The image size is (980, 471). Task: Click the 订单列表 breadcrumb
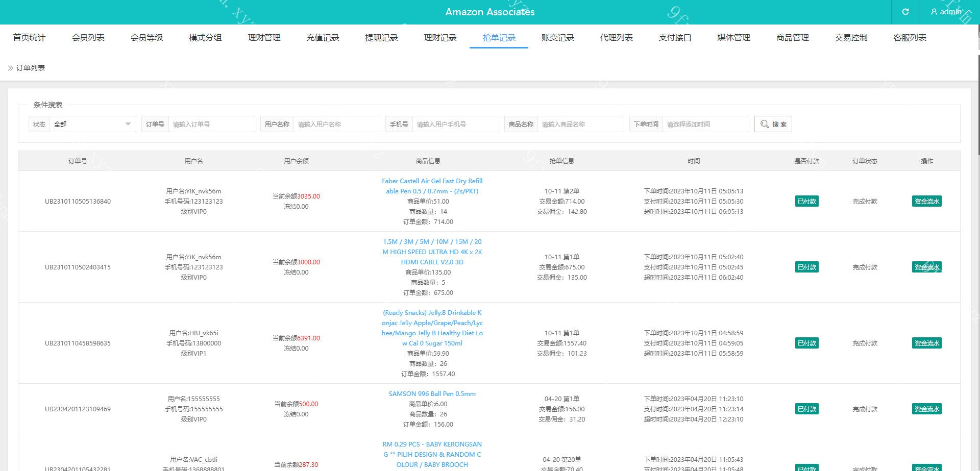[31, 68]
